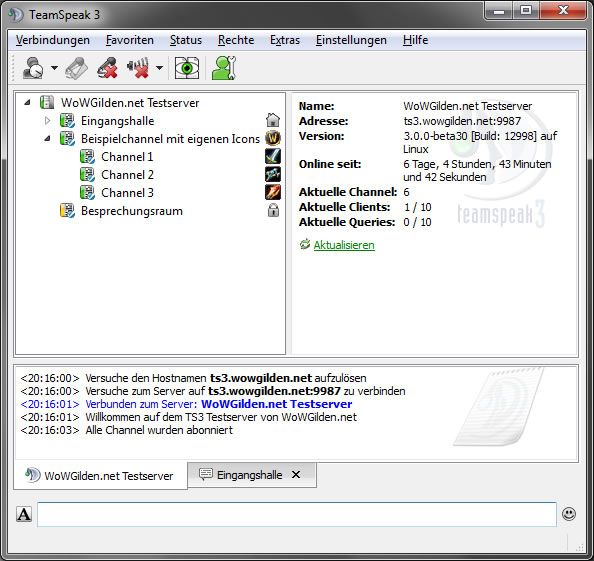
Task: Open the Status menu
Action: point(186,40)
